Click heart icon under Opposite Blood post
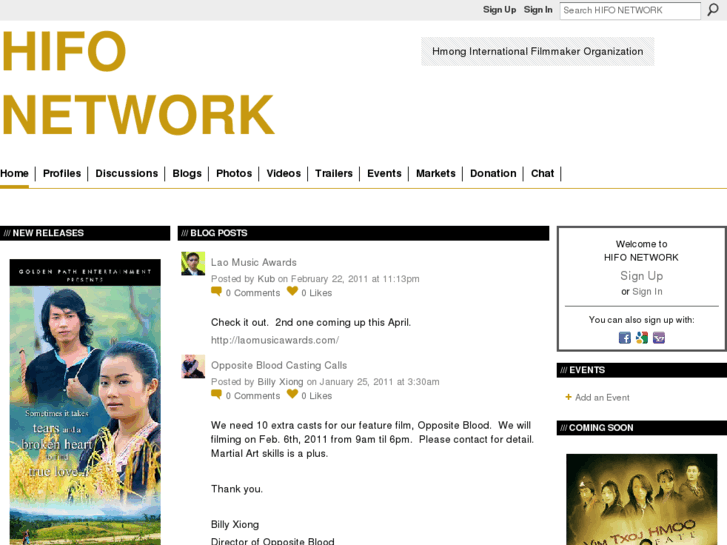The image size is (727, 545). (292, 394)
